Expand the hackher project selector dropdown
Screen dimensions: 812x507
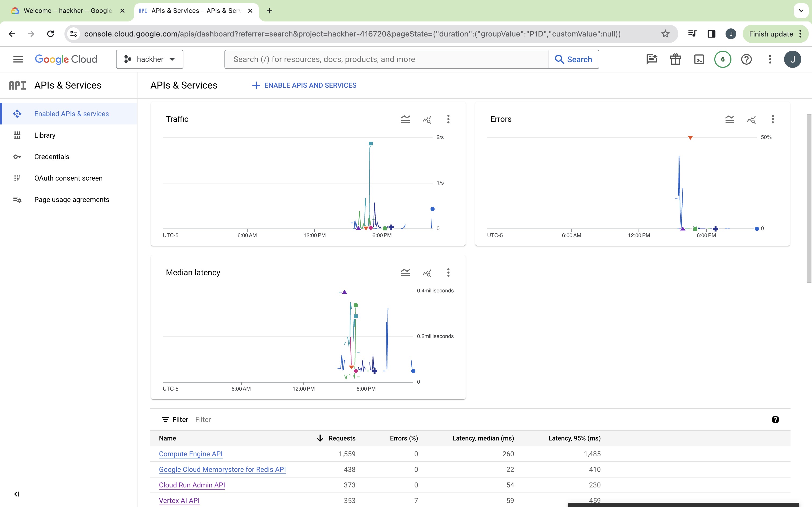click(150, 59)
